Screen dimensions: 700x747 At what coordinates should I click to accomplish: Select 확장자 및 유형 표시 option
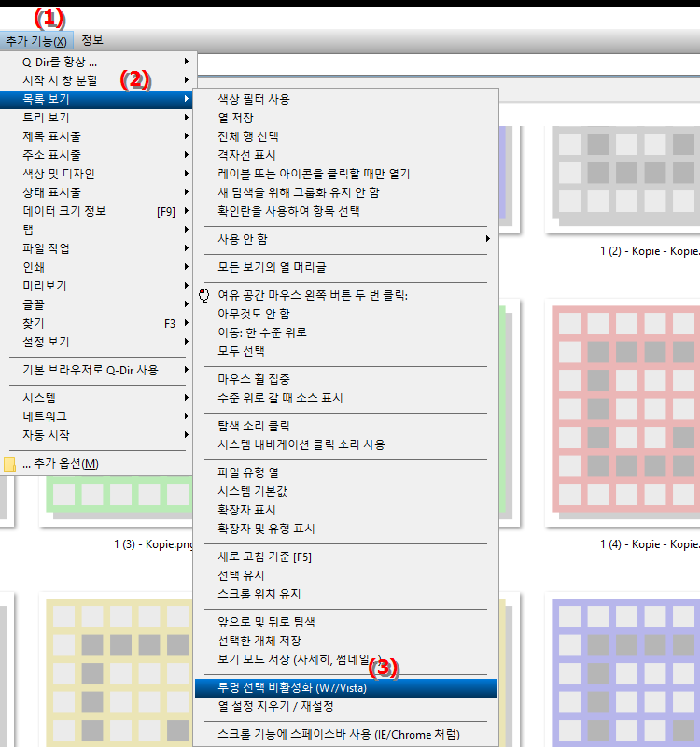coord(345,529)
